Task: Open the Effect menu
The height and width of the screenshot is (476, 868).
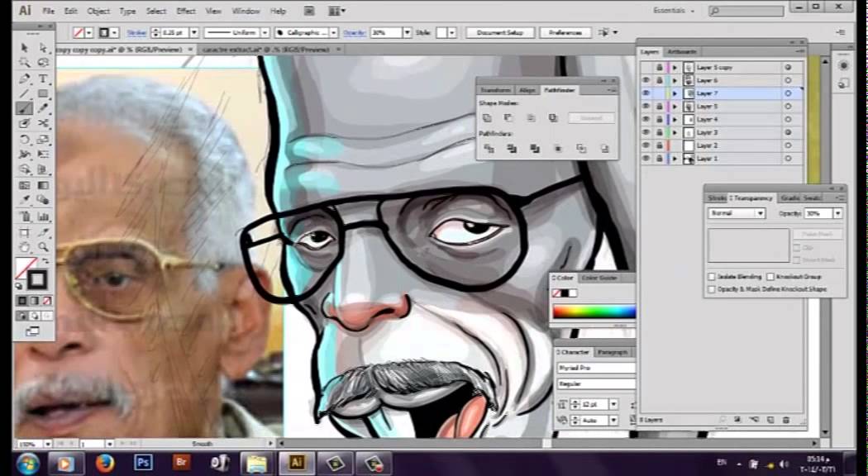Action: (x=187, y=11)
